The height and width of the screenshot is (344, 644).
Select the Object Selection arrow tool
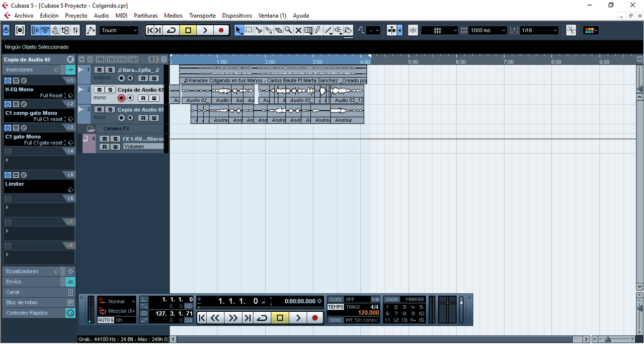pyautogui.click(x=238, y=30)
